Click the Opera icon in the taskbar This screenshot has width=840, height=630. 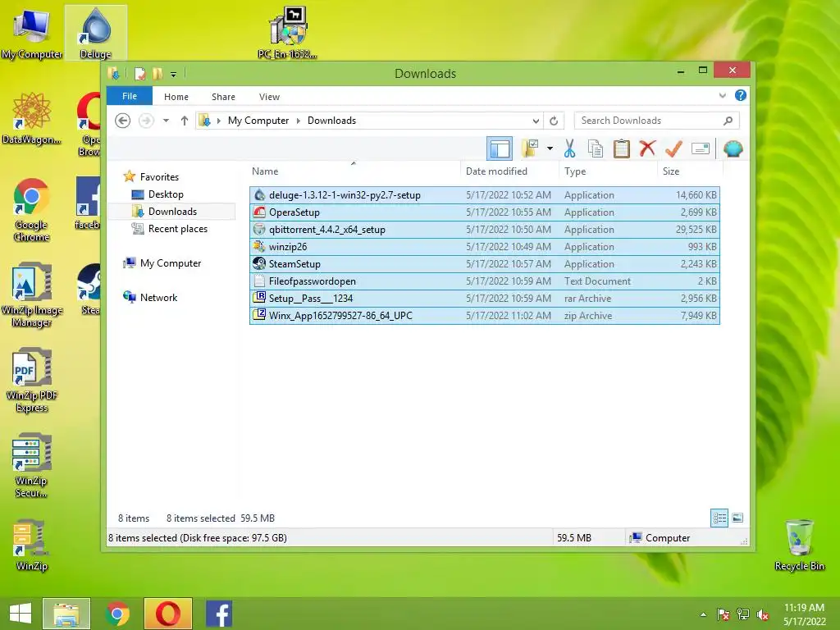167,614
